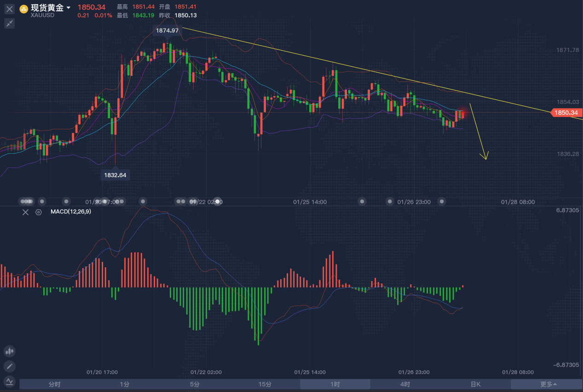
Task: Select the 1分 timeframe tab
Action: (x=124, y=384)
